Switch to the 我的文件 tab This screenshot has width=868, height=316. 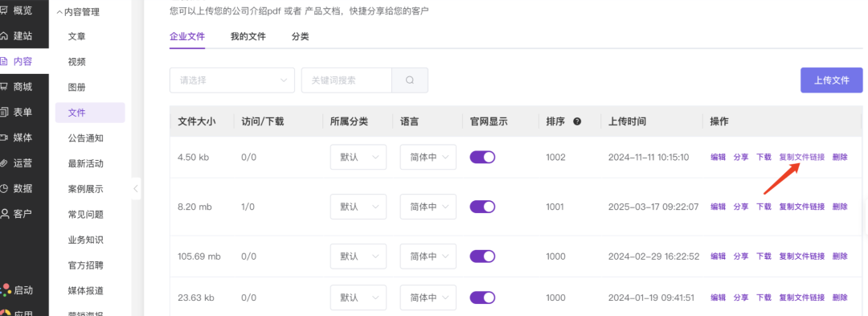pos(248,37)
